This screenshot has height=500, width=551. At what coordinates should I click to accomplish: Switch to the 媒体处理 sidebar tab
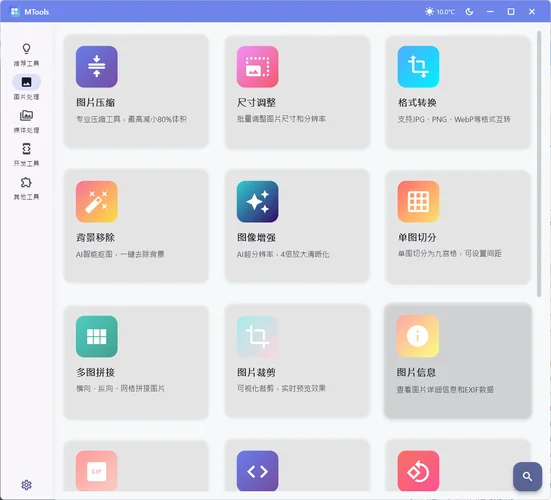point(26,121)
